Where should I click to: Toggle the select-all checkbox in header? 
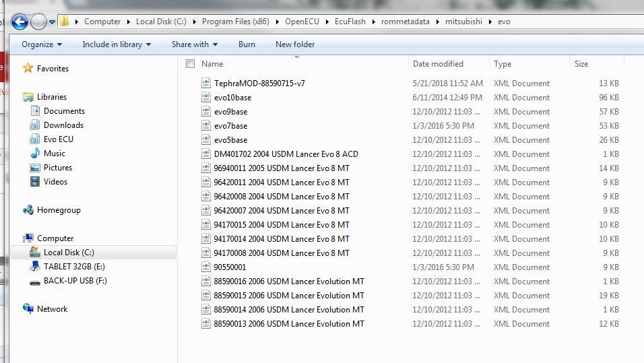point(190,64)
